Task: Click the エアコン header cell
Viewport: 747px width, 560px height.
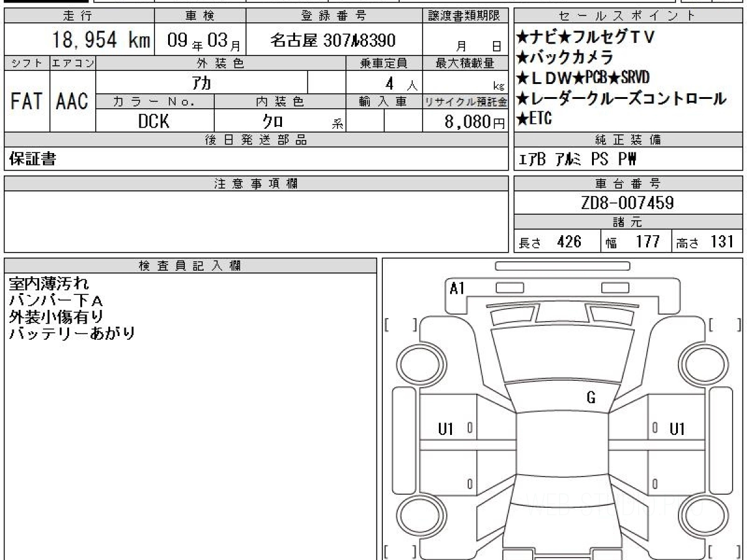Action: pos(73,63)
